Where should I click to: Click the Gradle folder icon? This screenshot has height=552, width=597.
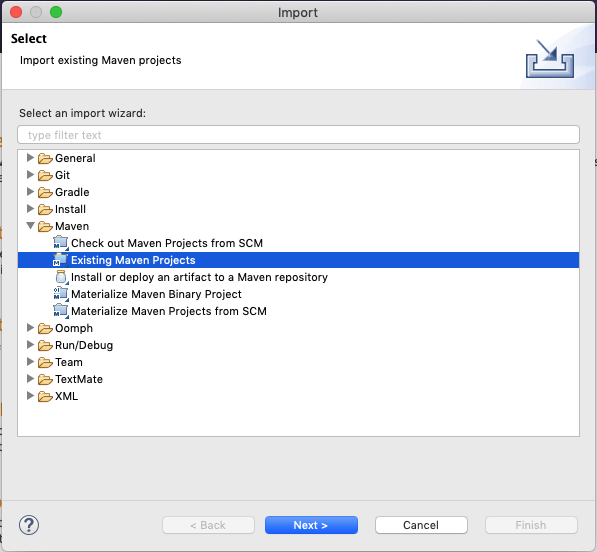point(45,192)
